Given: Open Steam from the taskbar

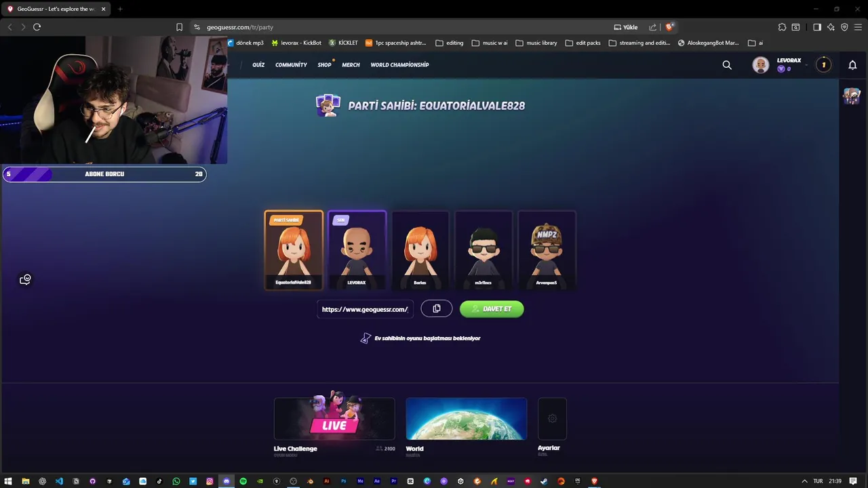Looking at the screenshot, I should [544, 481].
